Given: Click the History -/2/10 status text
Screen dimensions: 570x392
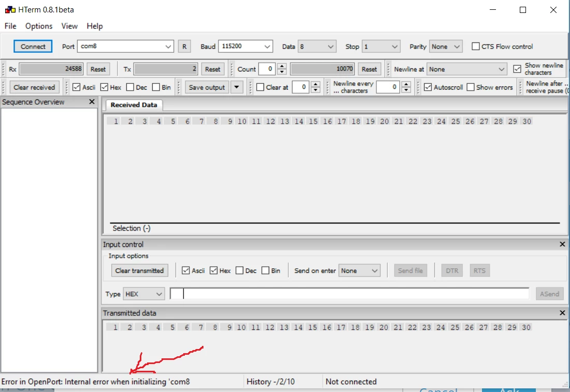Looking at the screenshot, I should click(270, 382).
